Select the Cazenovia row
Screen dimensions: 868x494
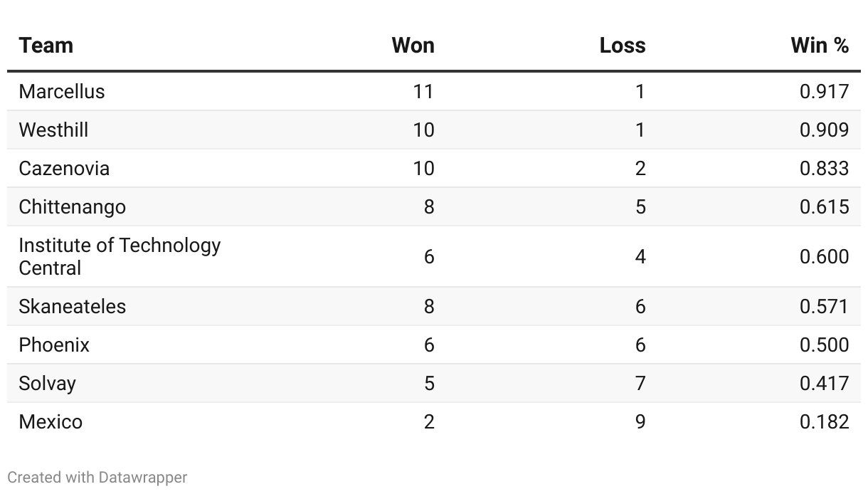pos(434,168)
